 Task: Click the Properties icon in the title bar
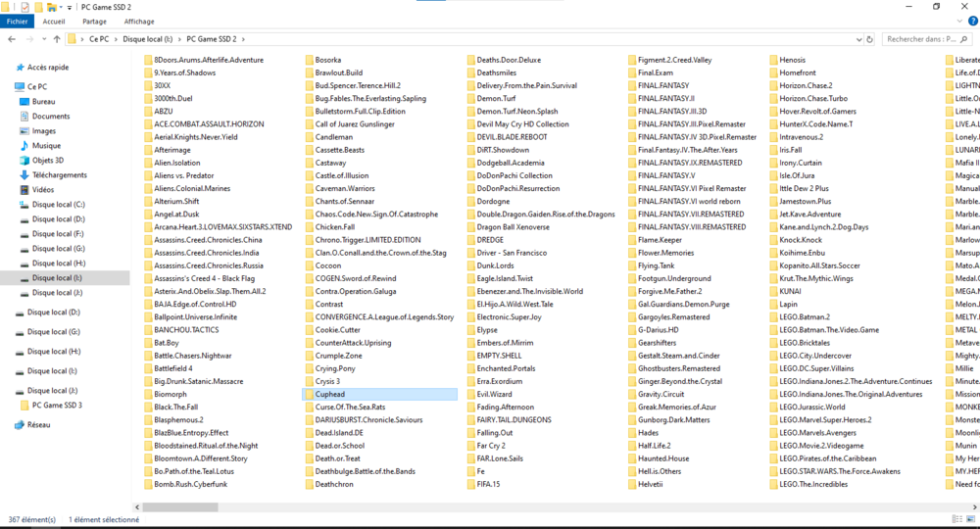tap(24, 7)
